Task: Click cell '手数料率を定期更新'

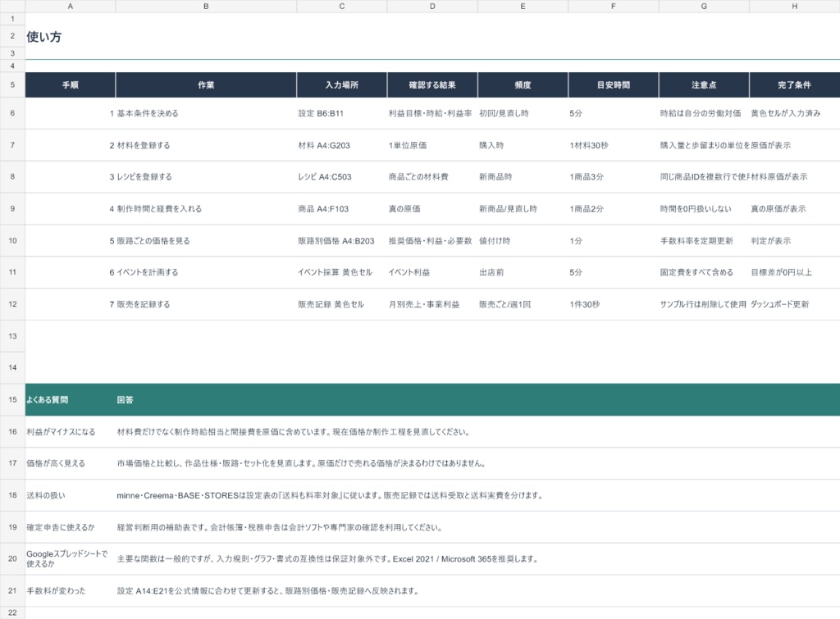Action: [x=704, y=241]
